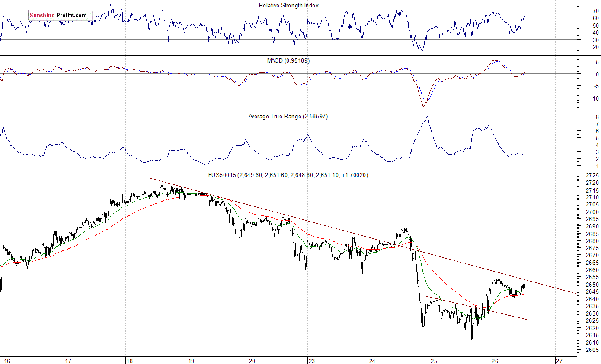Click date label 16 on time axis

click(x=7, y=360)
